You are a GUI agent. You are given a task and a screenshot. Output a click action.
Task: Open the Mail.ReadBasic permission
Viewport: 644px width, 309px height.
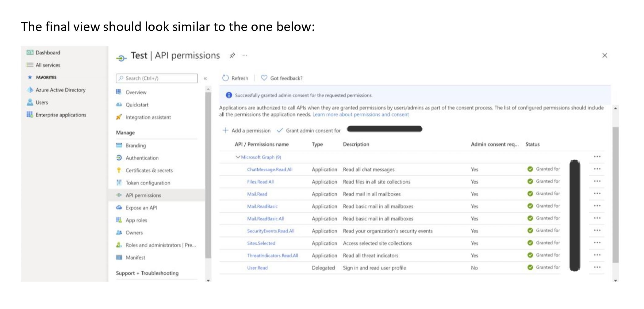(x=262, y=206)
